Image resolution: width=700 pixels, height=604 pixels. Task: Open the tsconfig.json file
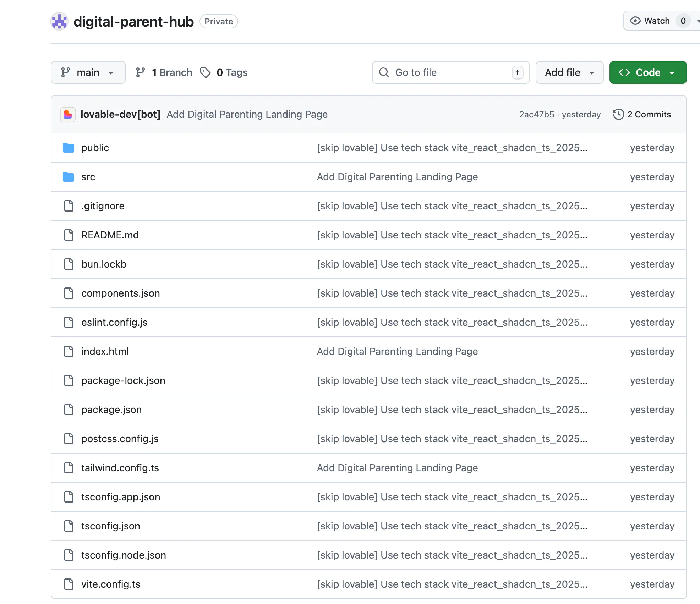(x=111, y=526)
